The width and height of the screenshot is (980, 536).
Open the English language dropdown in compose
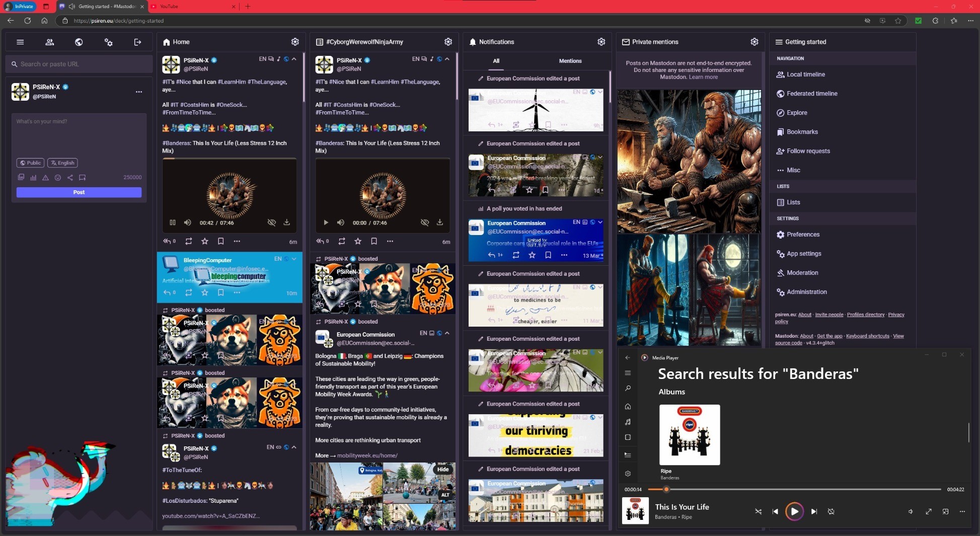click(62, 163)
